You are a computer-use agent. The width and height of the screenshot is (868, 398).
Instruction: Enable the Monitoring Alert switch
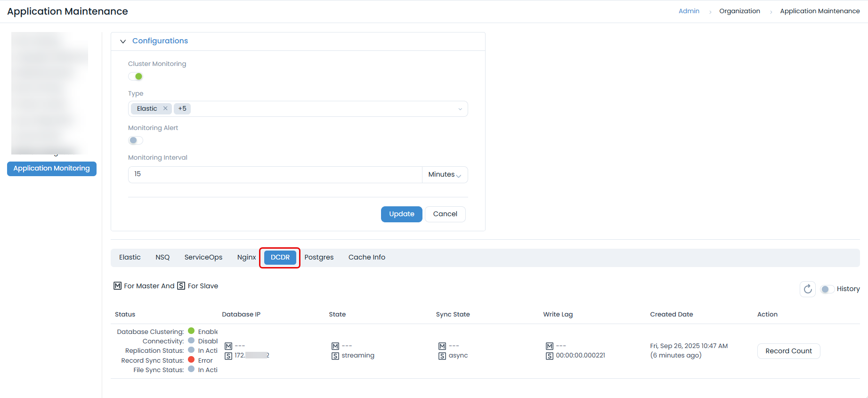tap(136, 140)
